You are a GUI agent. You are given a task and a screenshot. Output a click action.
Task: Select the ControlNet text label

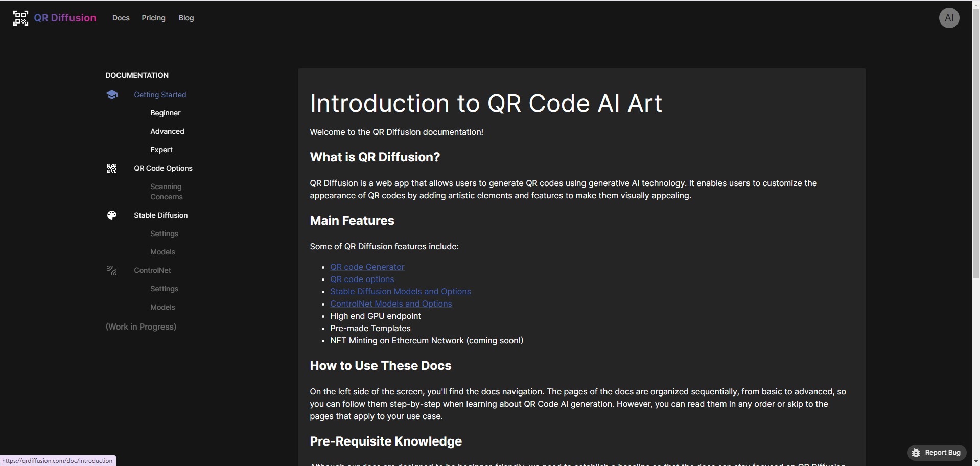point(152,270)
